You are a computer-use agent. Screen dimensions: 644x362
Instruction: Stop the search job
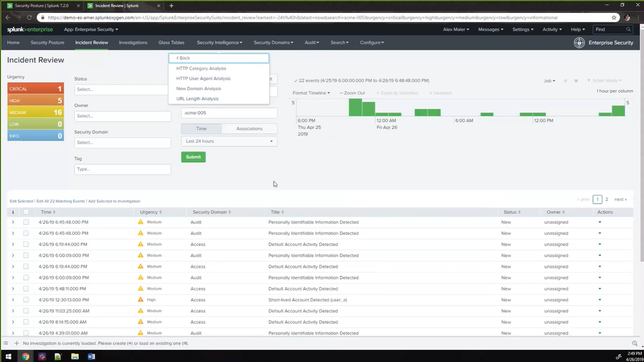pyautogui.click(x=576, y=81)
